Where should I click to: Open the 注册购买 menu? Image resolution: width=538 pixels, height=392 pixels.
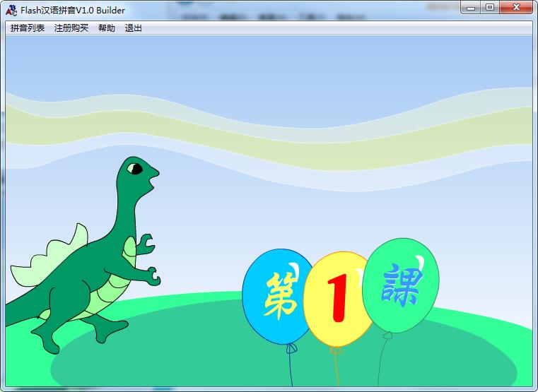pos(71,28)
